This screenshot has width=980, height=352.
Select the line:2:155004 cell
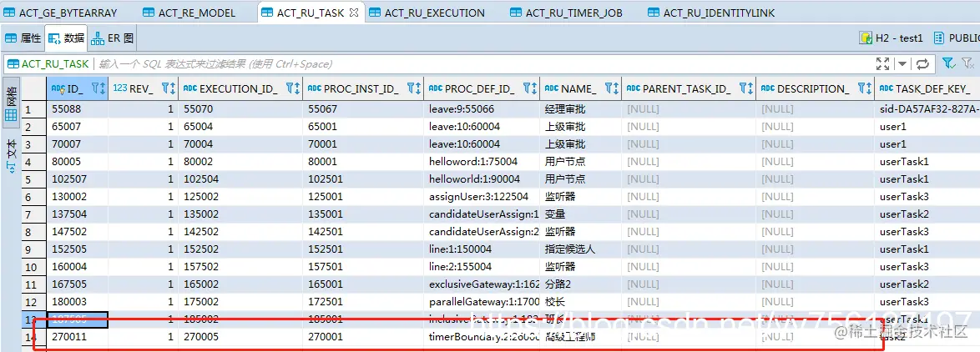pos(482,266)
